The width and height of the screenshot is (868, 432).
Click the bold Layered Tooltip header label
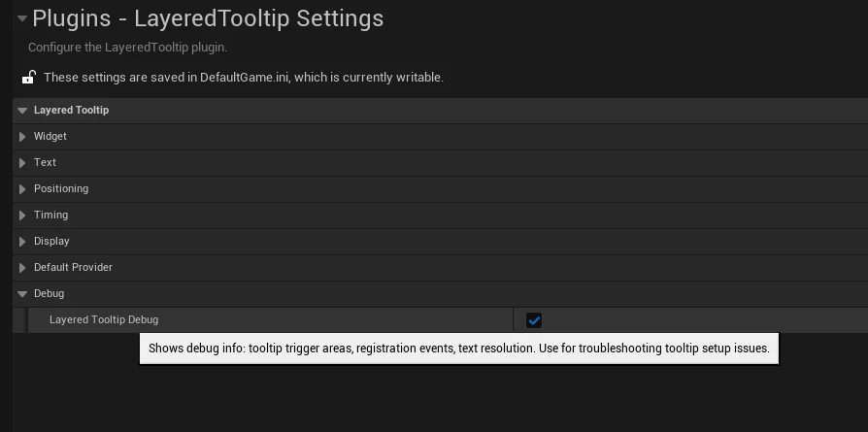pos(72,110)
